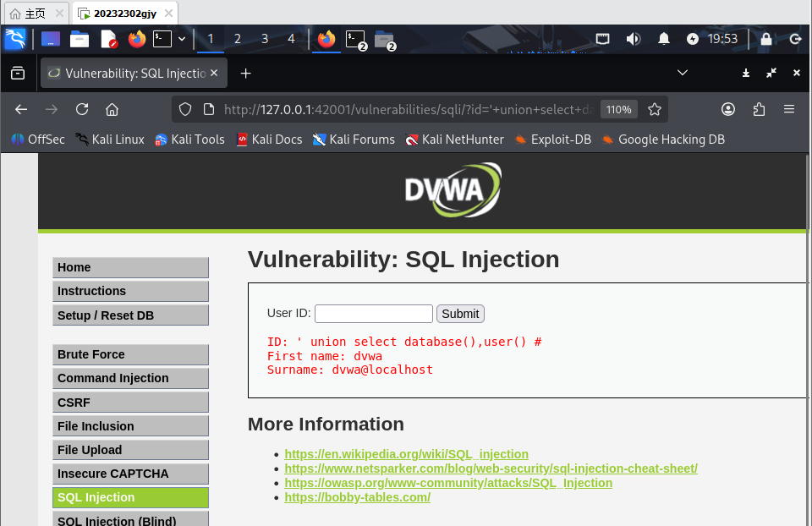Open the Firefox hamburger menu
Viewport: 812px width, 526px height.
pos(788,109)
